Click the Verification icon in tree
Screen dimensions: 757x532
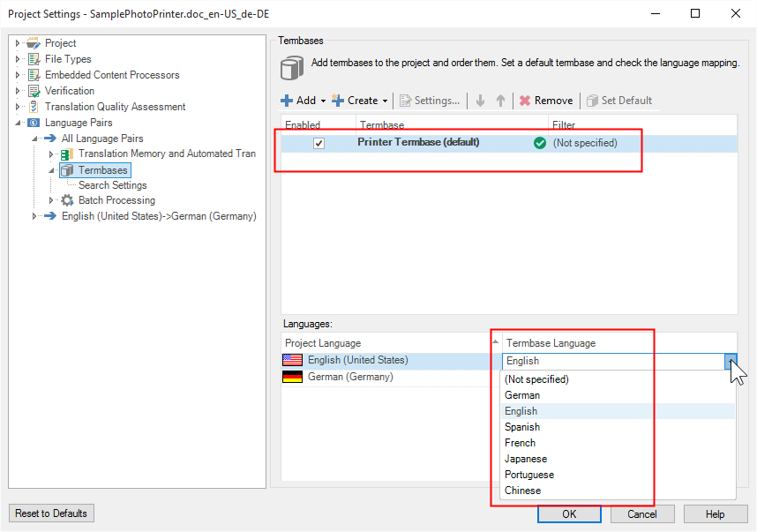coord(34,91)
